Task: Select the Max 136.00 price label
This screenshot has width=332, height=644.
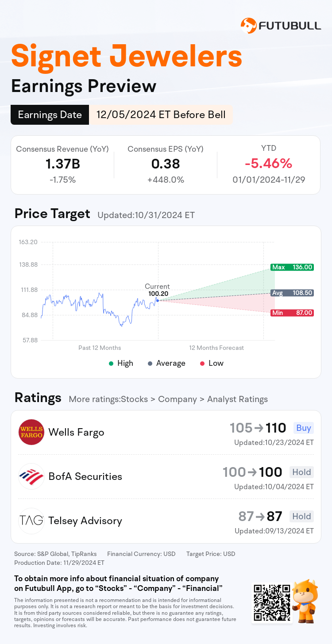Action: pos(292,267)
